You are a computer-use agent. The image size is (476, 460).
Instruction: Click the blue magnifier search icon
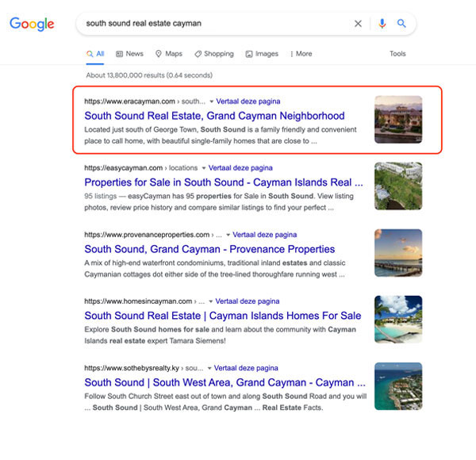401,23
